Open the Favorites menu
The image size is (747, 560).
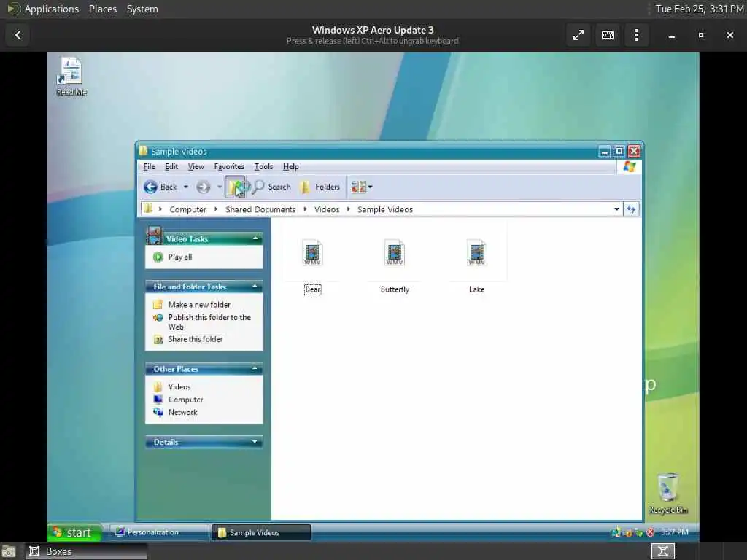point(229,167)
